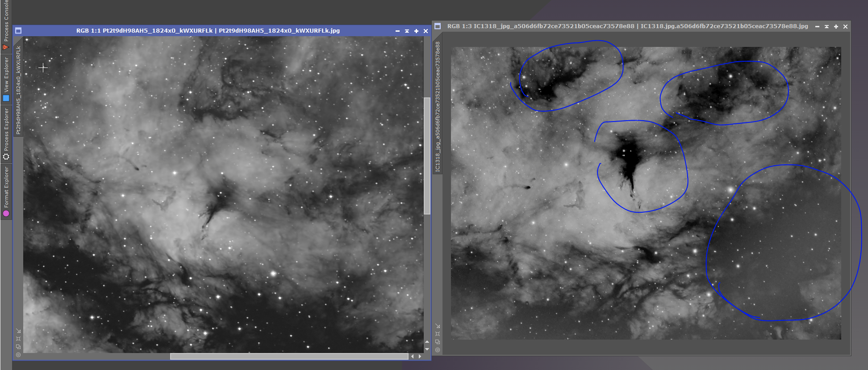The width and height of the screenshot is (868, 370).
Task: Minimize the IC1318 image window
Action: click(x=817, y=26)
